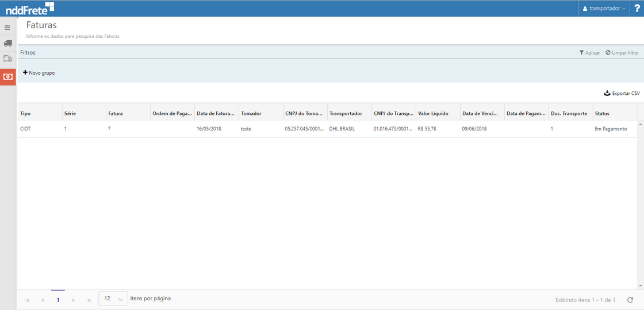The image size is (644, 310).
Task: Click Aplicar to apply filters
Action: coord(589,52)
